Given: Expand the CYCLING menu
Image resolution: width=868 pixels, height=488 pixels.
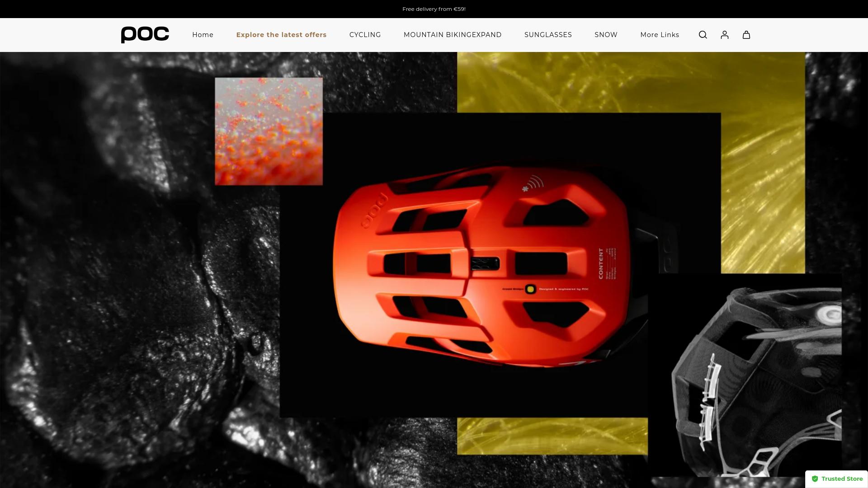Looking at the screenshot, I should point(365,35).
